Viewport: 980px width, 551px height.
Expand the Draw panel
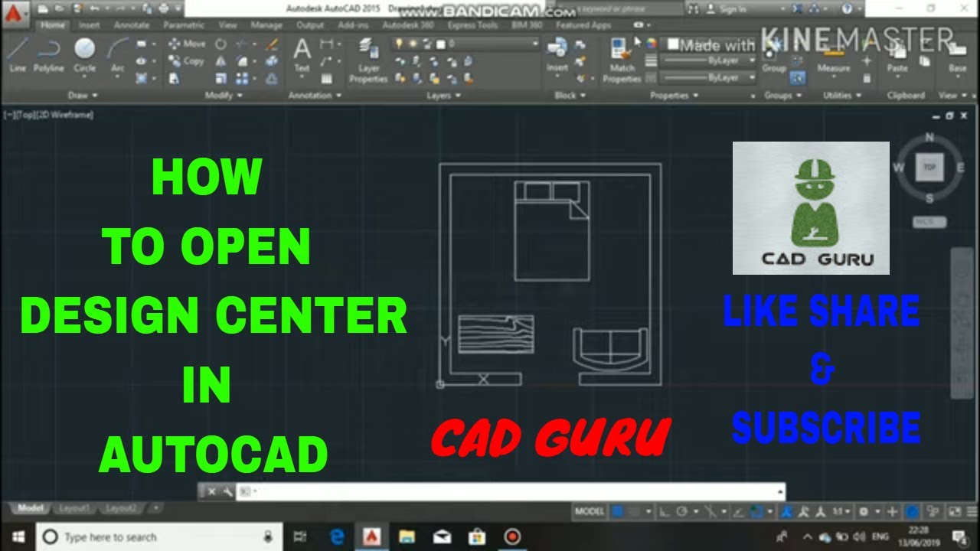(x=83, y=96)
